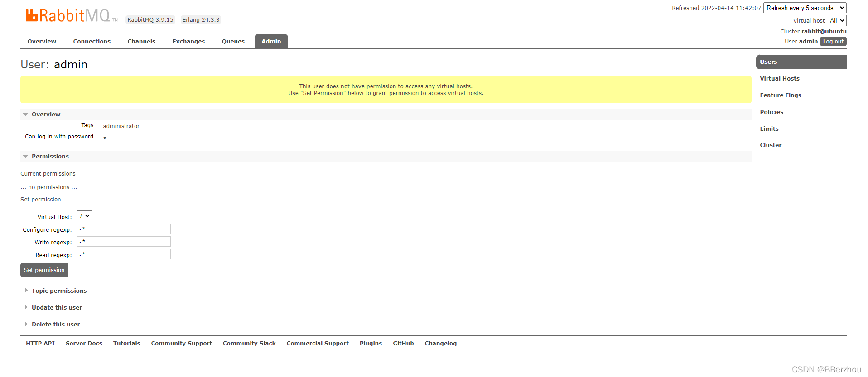
Task: Click the Write regexp input field
Action: pyautogui.click(x=124, y=242)
